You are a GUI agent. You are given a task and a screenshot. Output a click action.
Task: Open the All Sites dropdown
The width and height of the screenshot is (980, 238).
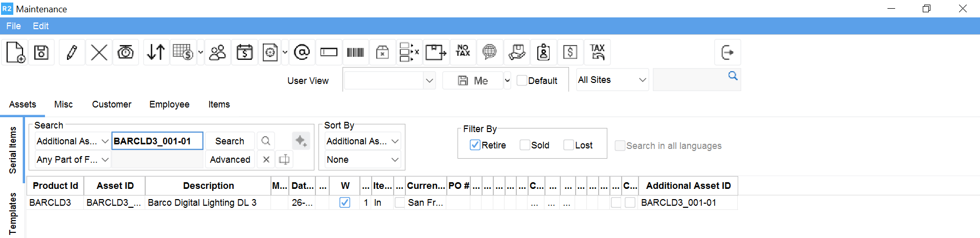pos(612,80)
